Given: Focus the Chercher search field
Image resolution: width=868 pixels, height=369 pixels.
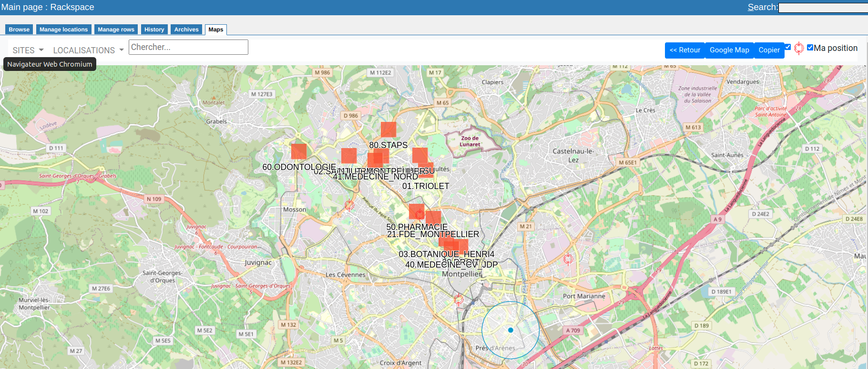Looking at the screenshot, I should coord(188,47).
